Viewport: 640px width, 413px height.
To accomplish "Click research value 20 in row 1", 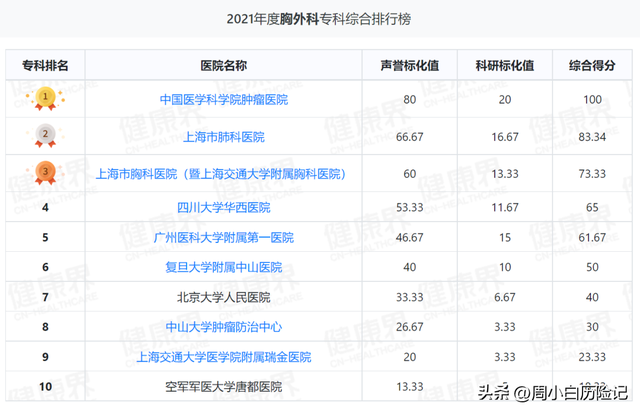I will click(505, 100).
